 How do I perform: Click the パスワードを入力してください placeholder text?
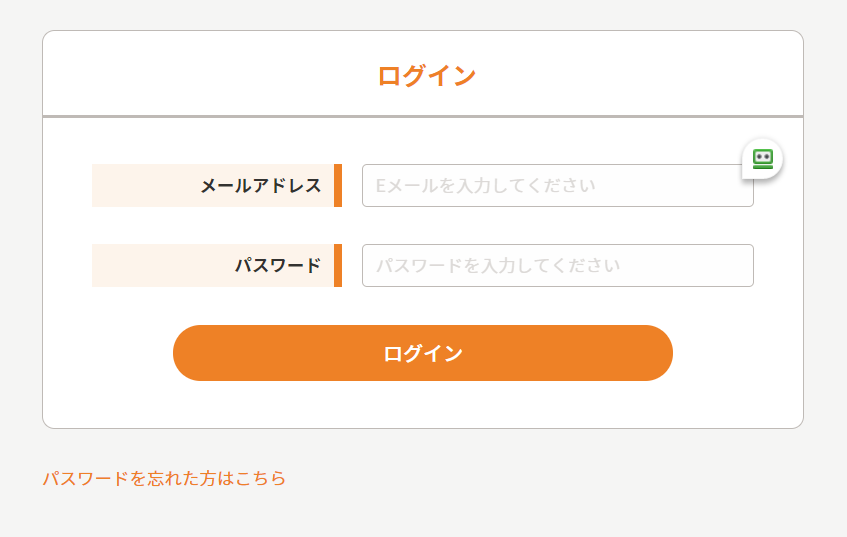pyautogui.click(x=498, y=266)
